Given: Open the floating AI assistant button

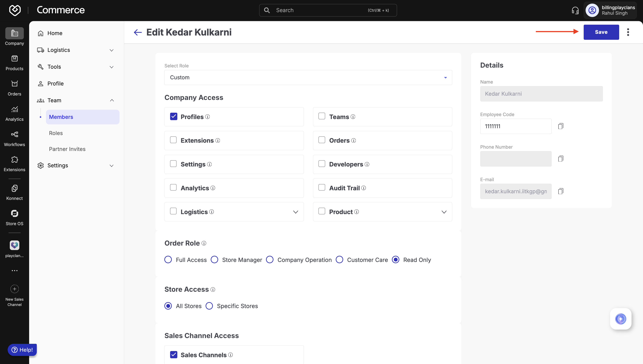Looking at the screenshot, I should (620, 319).
